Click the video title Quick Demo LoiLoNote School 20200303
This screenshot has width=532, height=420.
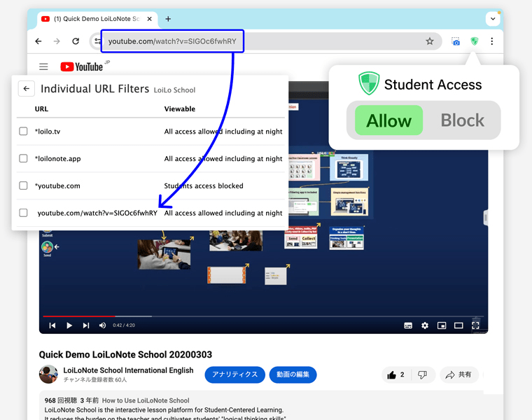125,354
